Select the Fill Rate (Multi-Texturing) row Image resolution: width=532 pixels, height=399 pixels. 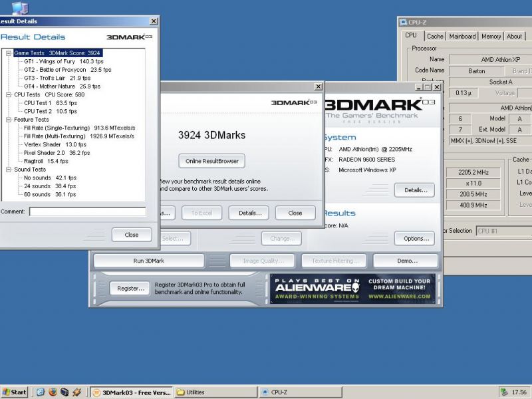[x=79, y=136]
